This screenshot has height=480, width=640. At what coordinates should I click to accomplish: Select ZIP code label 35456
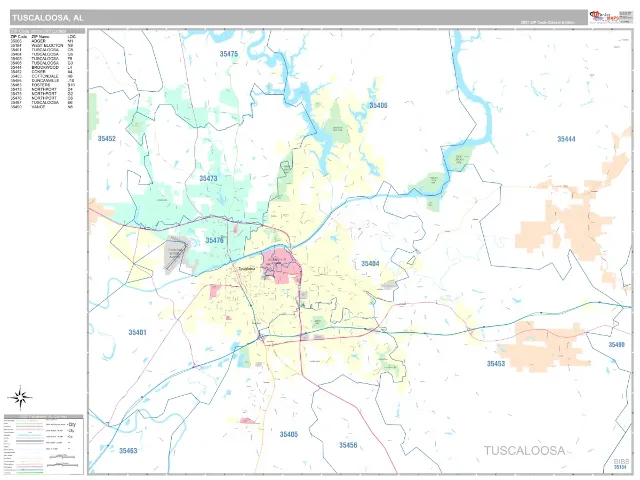(x=348, y=445)
